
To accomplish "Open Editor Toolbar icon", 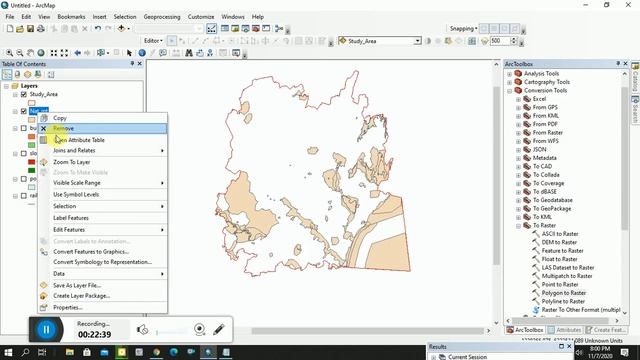I will click(211, 29).
